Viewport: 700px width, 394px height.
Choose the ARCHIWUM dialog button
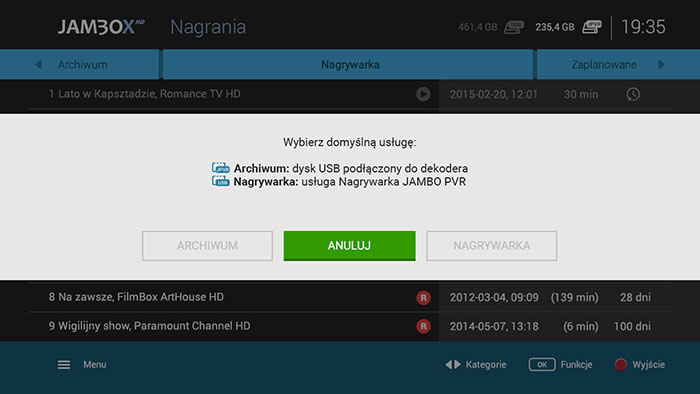[207, 246]
